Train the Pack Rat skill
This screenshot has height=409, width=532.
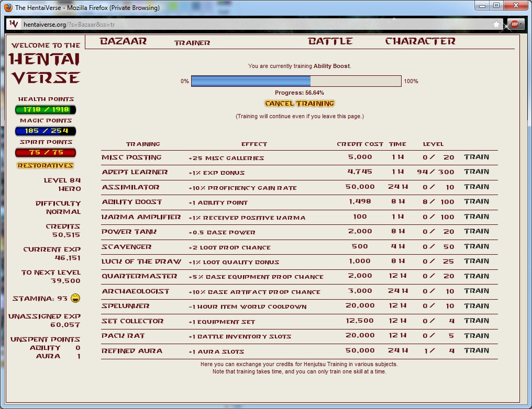pos(476,336)
